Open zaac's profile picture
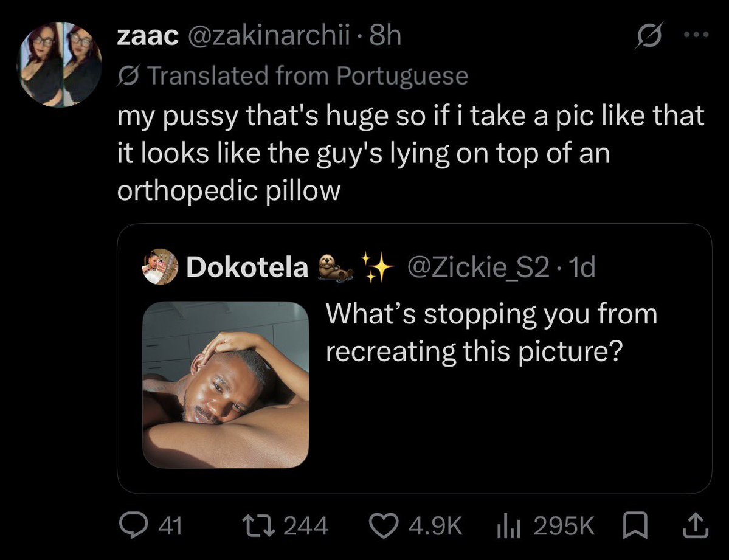 click(60, 64)
